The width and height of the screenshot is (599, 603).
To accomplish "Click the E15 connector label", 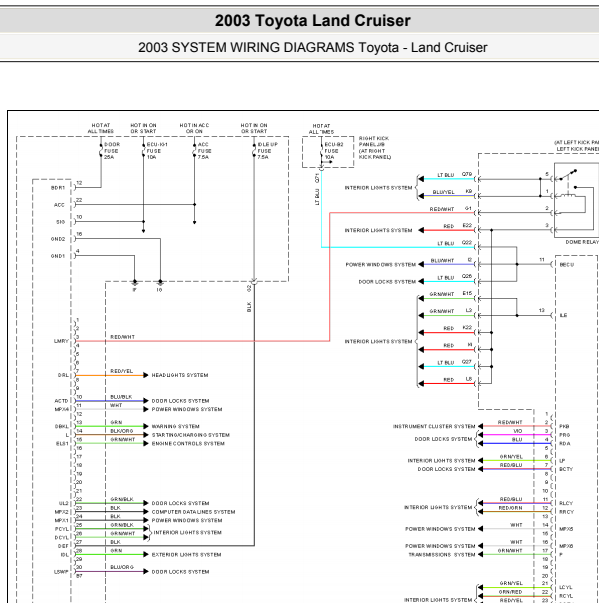I will coord(467,293).
